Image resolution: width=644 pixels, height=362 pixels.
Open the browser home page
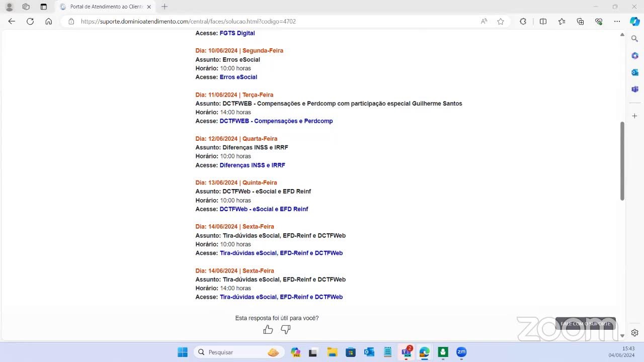pyautogui.click(x=49, y=22)
